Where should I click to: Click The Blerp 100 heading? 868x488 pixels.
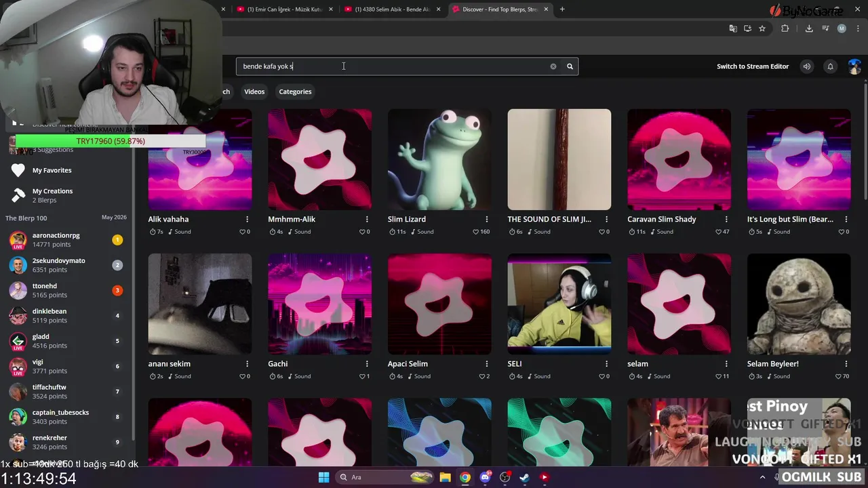pyautogui.click(x=26, y=218)
